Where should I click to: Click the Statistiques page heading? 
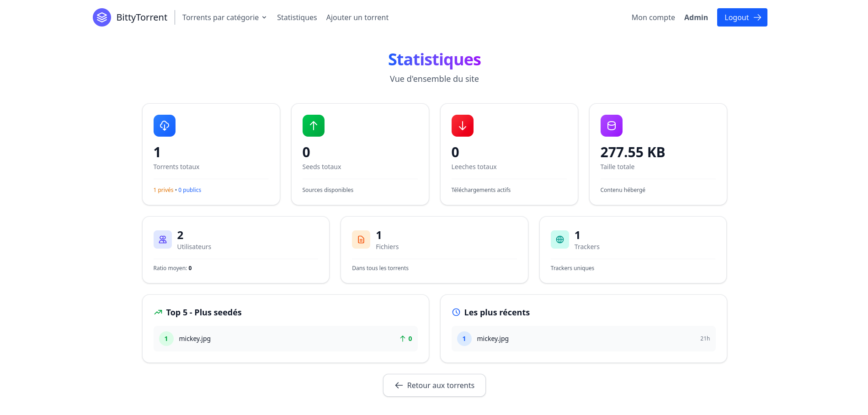tap(434, 59)
